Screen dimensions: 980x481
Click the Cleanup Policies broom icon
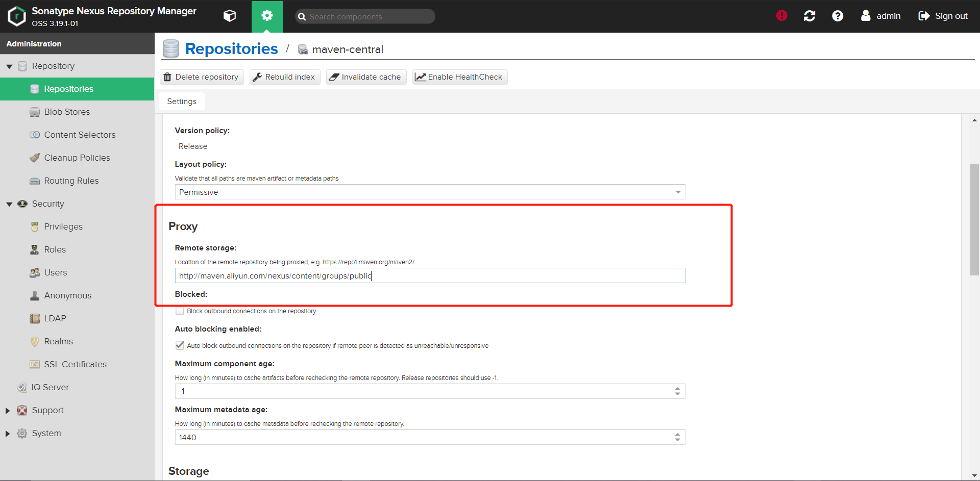click(35, 158)
